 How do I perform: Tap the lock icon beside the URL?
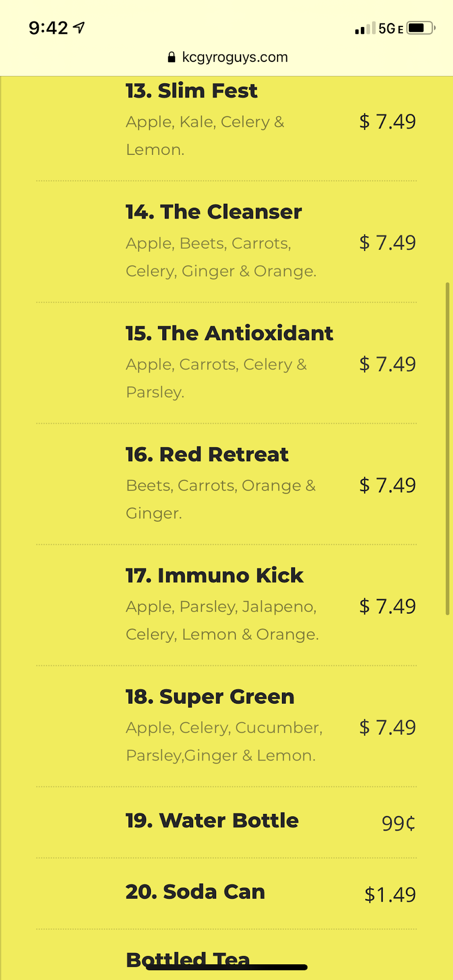tap(171, 57)
